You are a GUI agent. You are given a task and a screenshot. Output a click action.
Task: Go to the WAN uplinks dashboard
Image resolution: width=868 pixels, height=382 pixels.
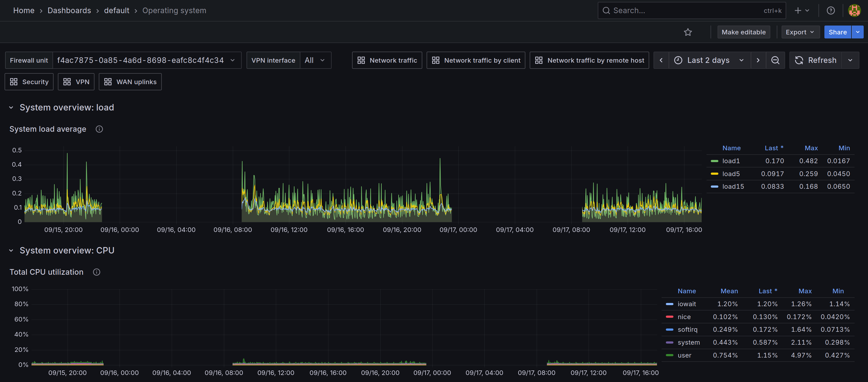pyautogui.click(x=130, y=82)
